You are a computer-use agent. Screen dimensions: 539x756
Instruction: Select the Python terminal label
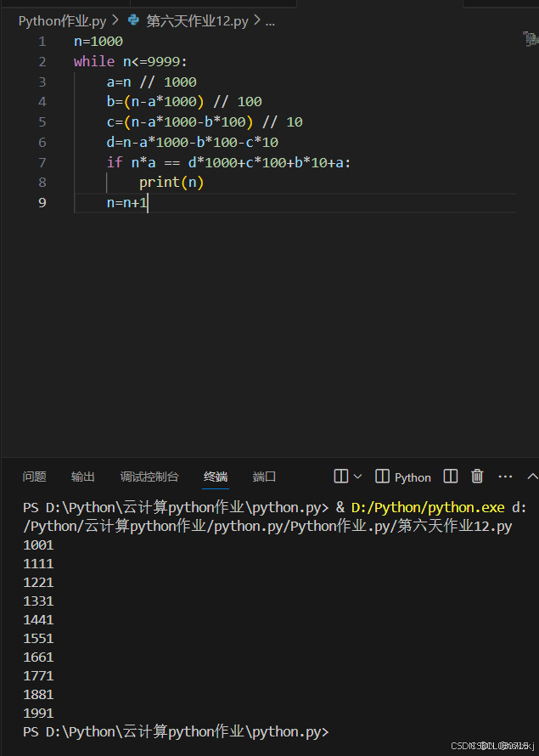(x=413, y=477)
